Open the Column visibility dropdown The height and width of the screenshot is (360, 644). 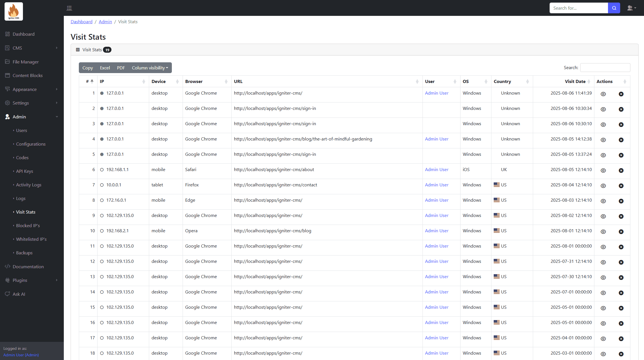pos(150,68)
